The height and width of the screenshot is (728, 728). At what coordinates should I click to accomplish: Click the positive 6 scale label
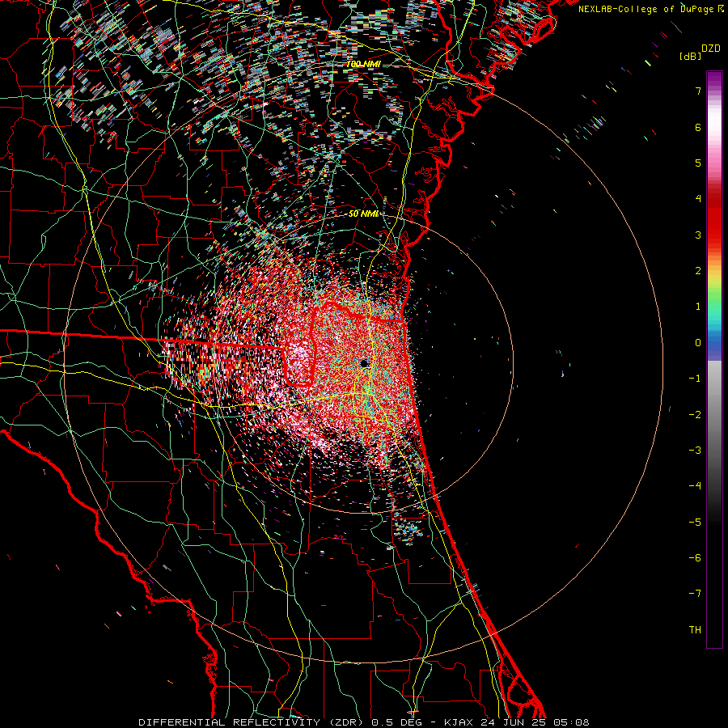pyautogui.click(x=698, y=127)
